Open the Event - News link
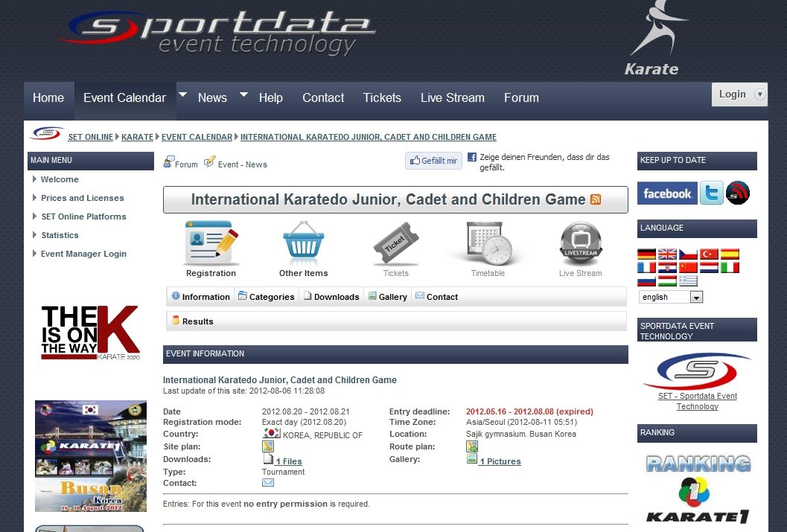The image size is (787, 532). click(235, 163)
